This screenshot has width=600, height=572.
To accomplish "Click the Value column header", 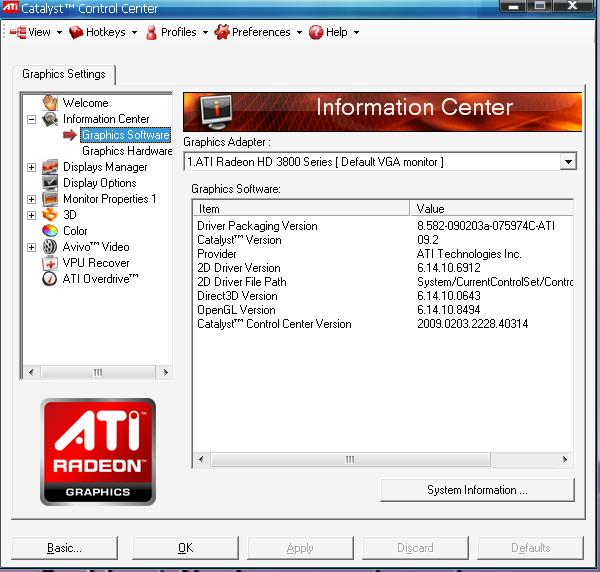I will pyautogui.click(x=492, y=209).
